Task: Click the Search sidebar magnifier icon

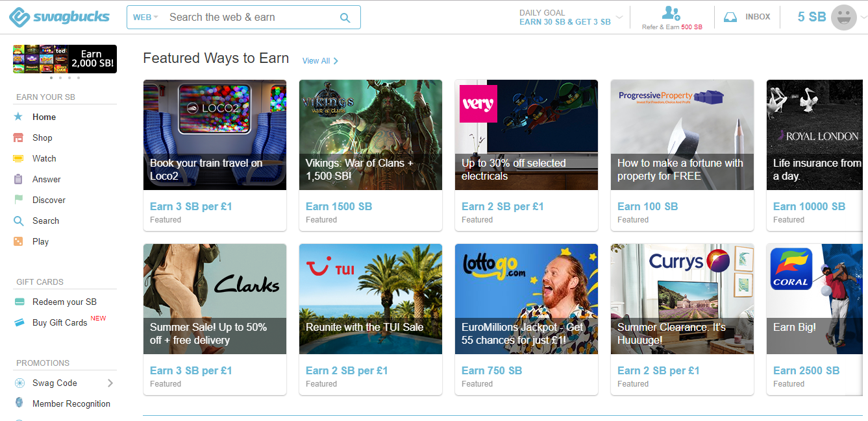Action: (18, 221)
